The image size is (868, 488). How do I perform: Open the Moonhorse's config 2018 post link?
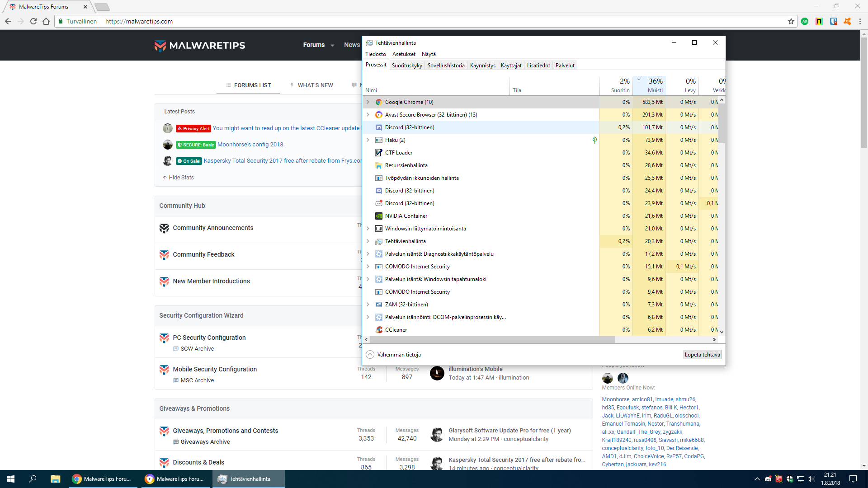coord(250,145)
